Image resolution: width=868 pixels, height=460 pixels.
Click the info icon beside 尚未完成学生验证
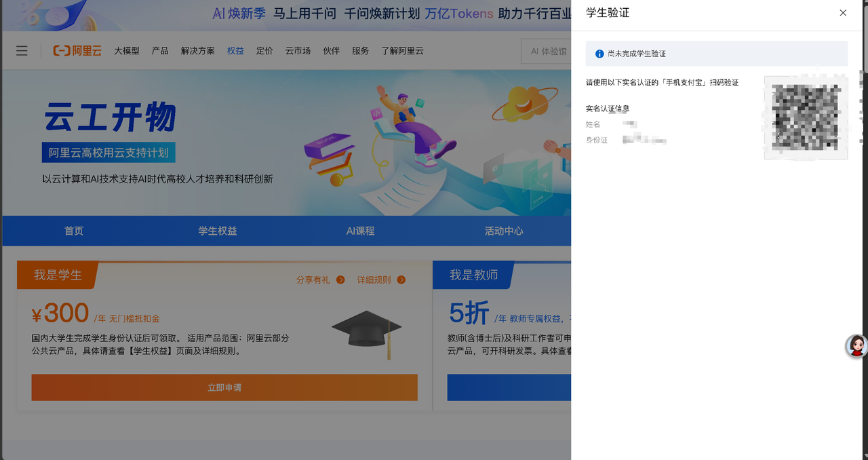599,53
